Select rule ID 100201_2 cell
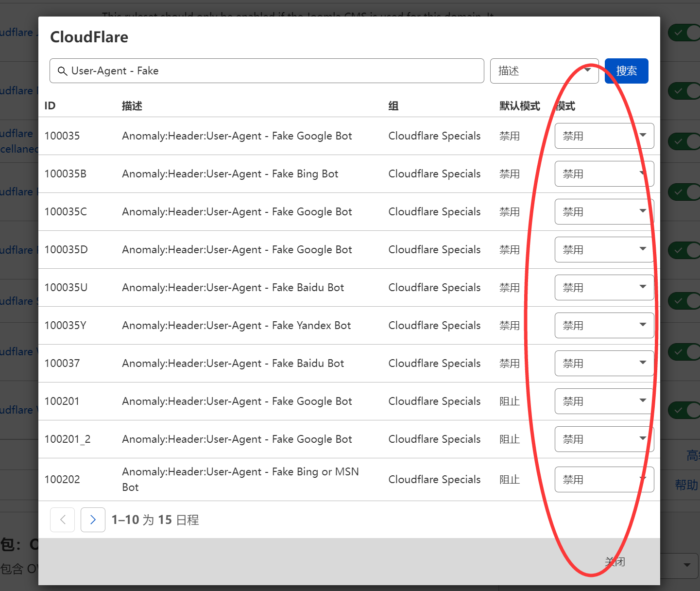This screenshot has height=591, width=700. click(x=68, y=439)
